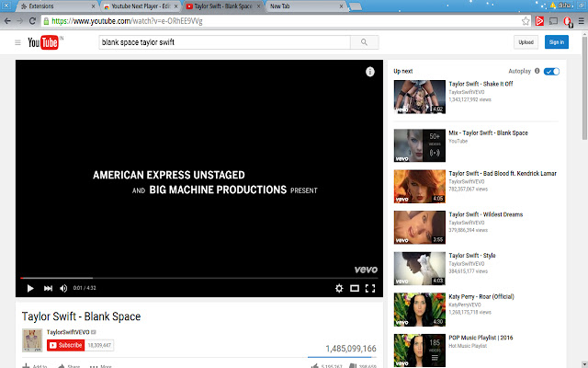Open the More actions menu below video
588x368 pixels.
(x=101, y=366)
